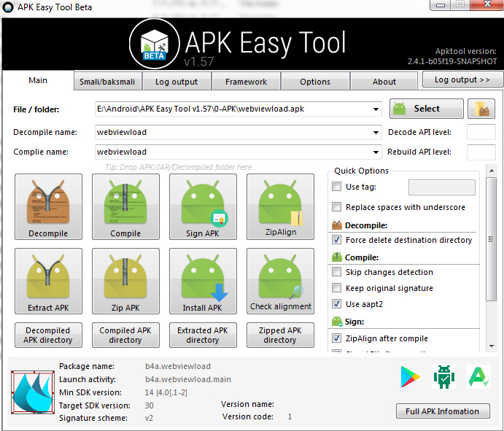This screenshot has height=431, width=504.
Task: Switch to the Main tab
Action: (x=38, y=80)
